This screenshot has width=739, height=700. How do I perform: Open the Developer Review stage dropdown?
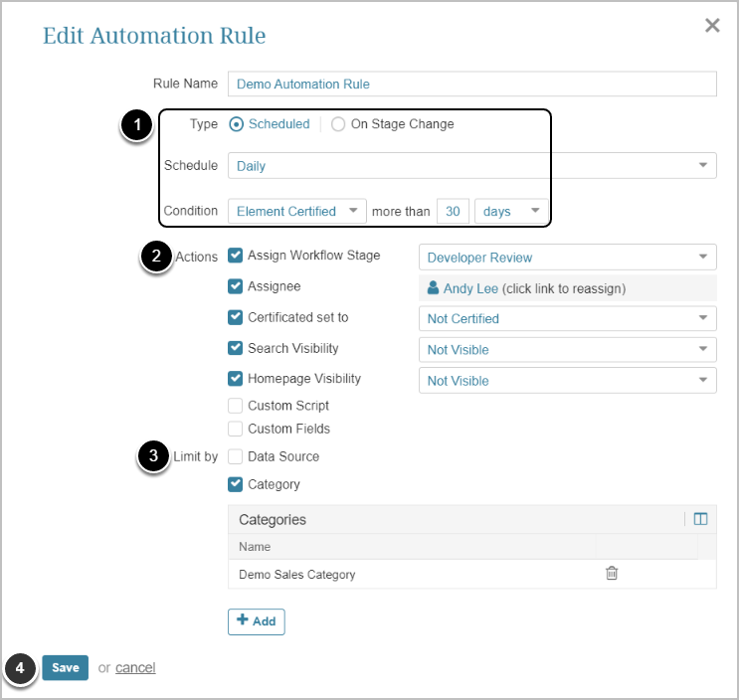567,258
